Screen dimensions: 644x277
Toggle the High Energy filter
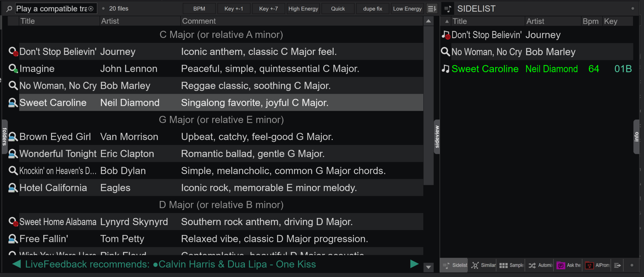[303, 9]
